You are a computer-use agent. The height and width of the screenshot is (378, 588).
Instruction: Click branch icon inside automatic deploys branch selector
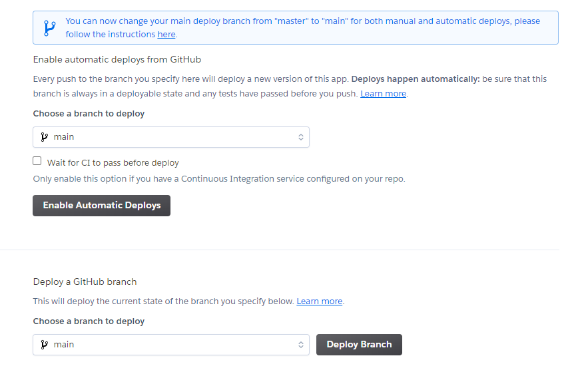(x=44, y=137)
